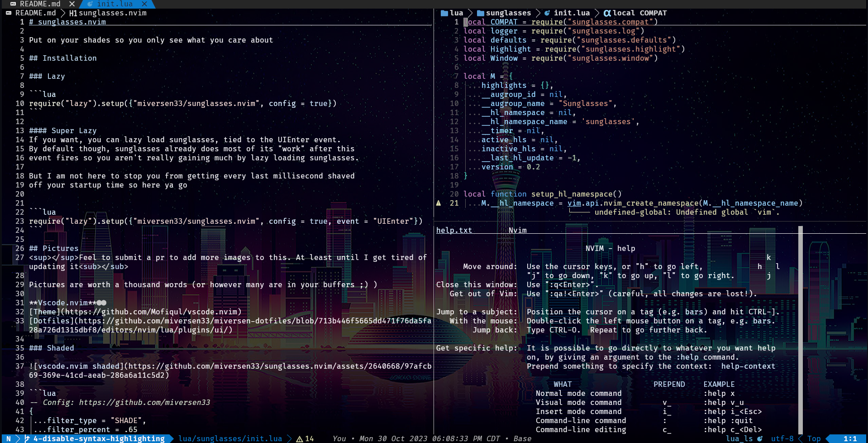Click the git branch icon in statusline
The width and height of the screenshot is (868, 443).
click(27, 438)
